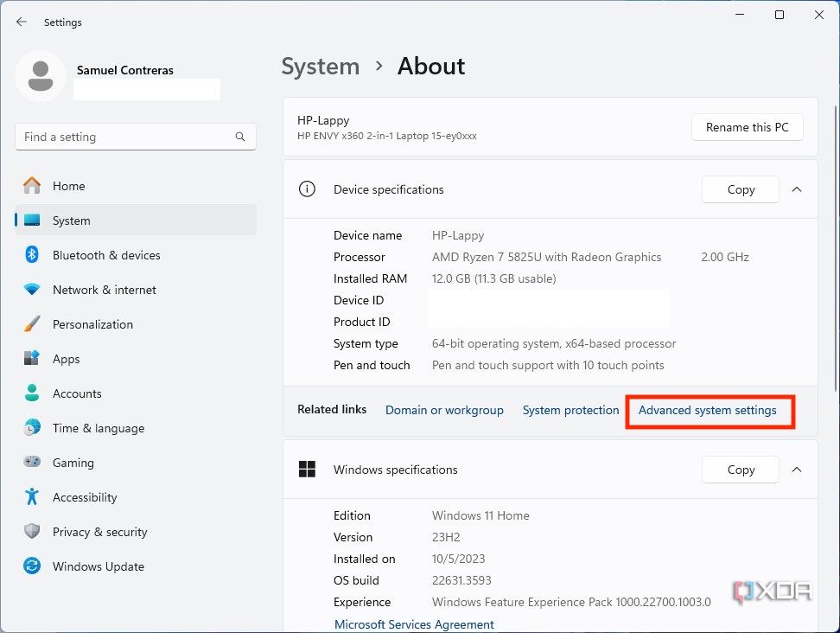This screenshot has height=633, width=840.
Task: Click the Rename this PC button
Action: tap(747, 127)
